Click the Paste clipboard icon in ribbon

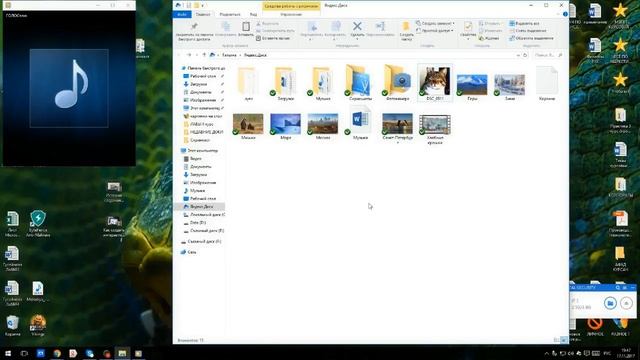tap(246, 27)
